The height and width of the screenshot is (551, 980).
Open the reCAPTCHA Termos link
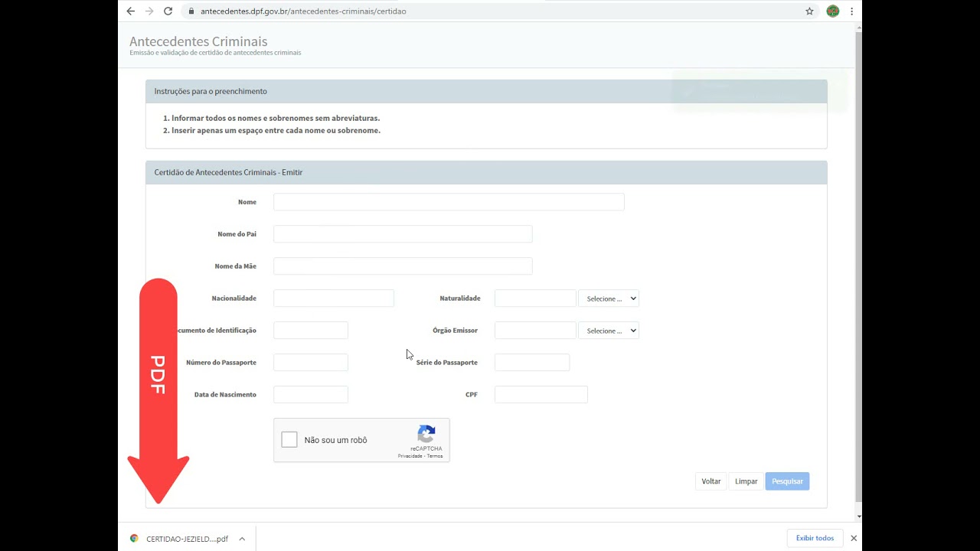click(x=435, y=456)
